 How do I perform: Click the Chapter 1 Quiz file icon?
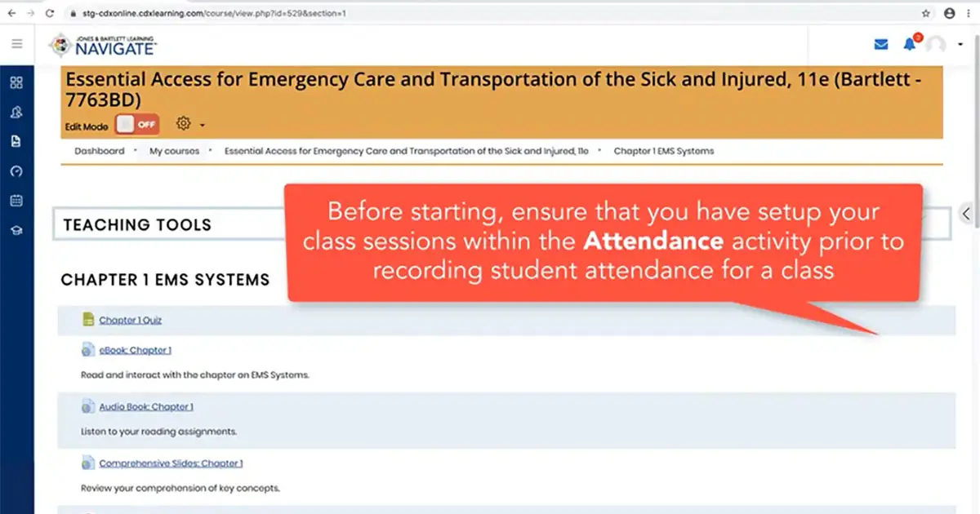click(88, 319)
